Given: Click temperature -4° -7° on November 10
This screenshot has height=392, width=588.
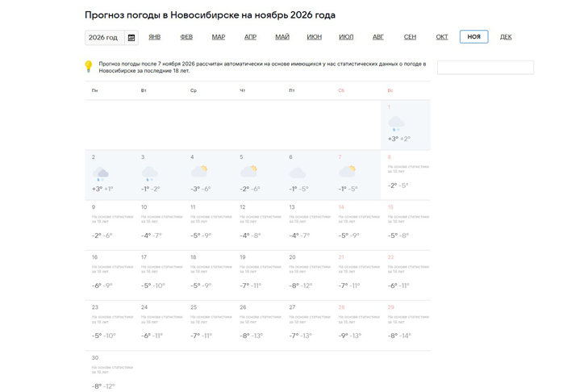Looking at the screenshot, I should click(152, 236).
